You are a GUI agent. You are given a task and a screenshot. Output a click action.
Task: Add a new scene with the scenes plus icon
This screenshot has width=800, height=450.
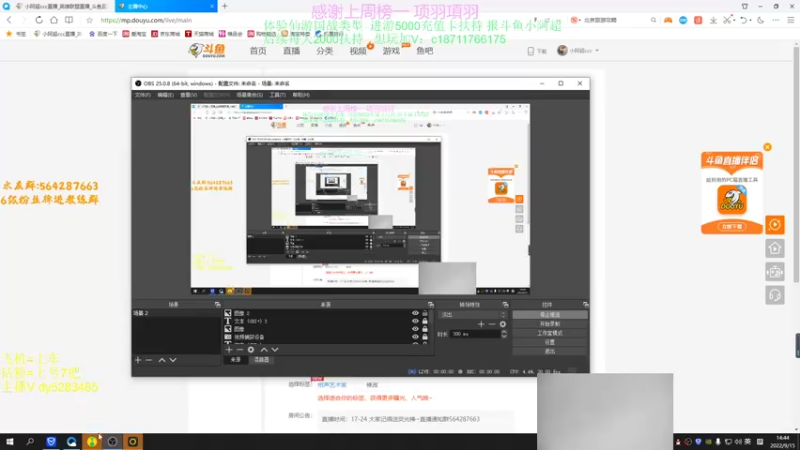[138, 360]
